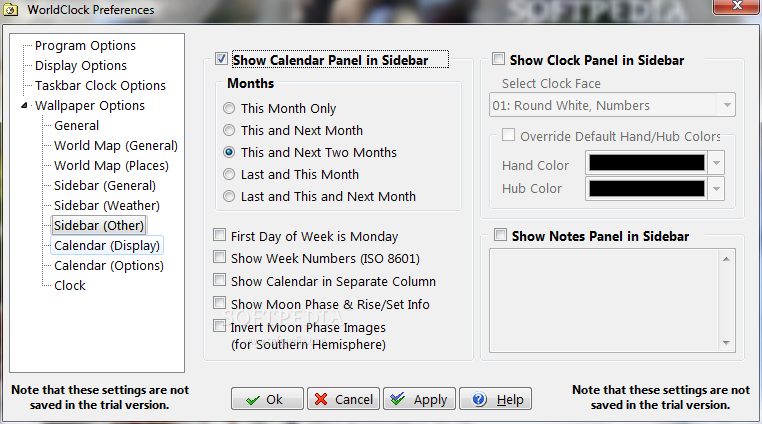Click the WorldClock title bar icon
Image resolution: width=762 pixels, height=424 pixels.
[x=11, y=10]
